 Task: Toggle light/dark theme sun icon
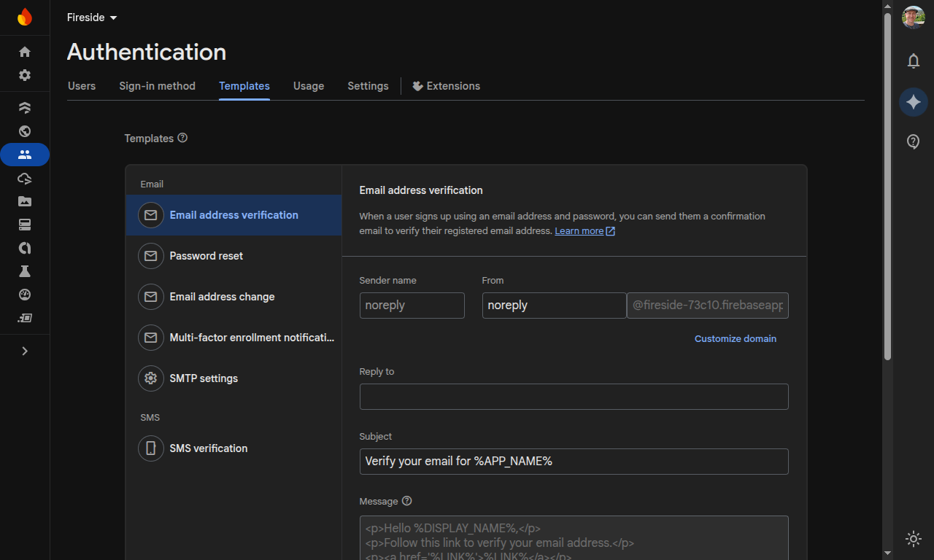pos(913,539)
